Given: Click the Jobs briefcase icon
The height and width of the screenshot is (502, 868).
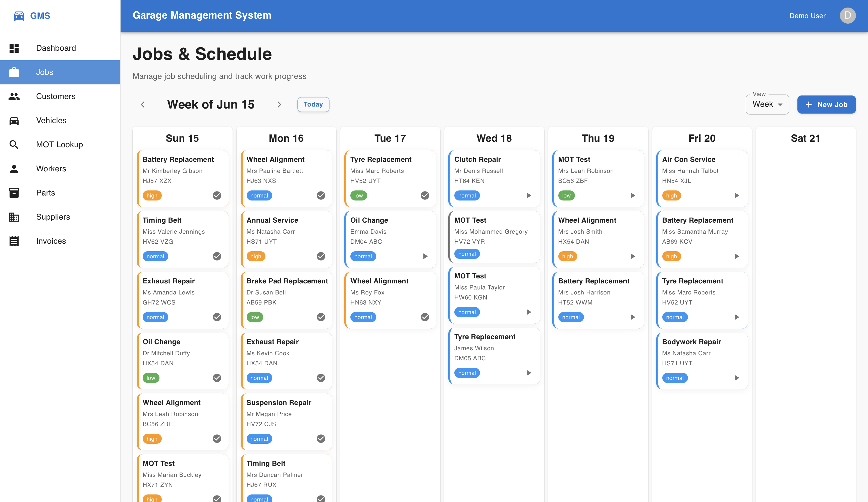Looking at the screenshot, I should [14, 72].
